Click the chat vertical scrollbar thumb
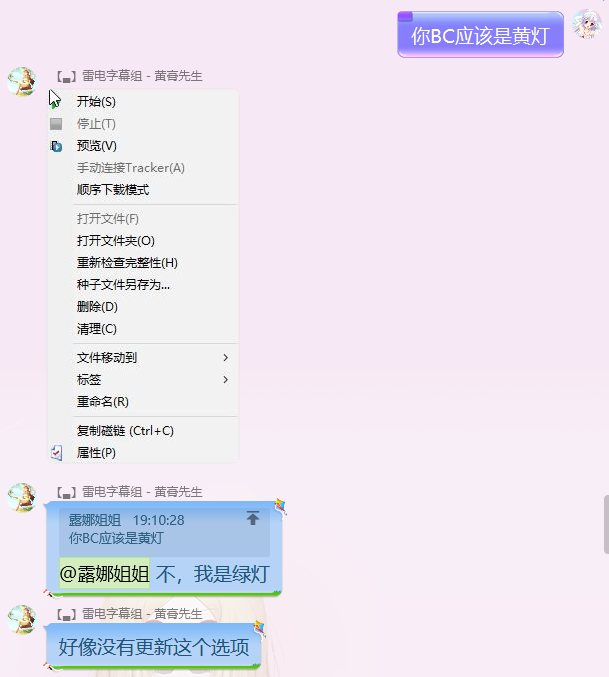This screenshot has width=609, height=677. tap(606, 524)
